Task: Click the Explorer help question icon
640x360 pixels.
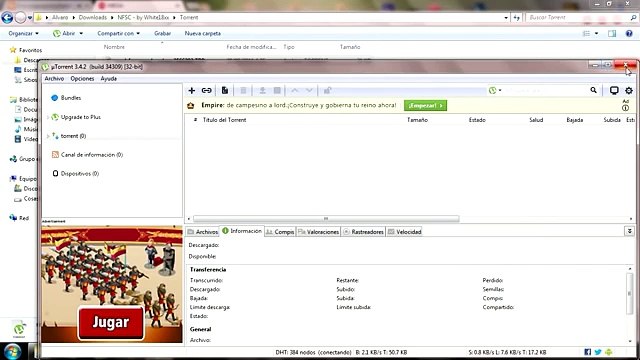Action: coord(629,33)
